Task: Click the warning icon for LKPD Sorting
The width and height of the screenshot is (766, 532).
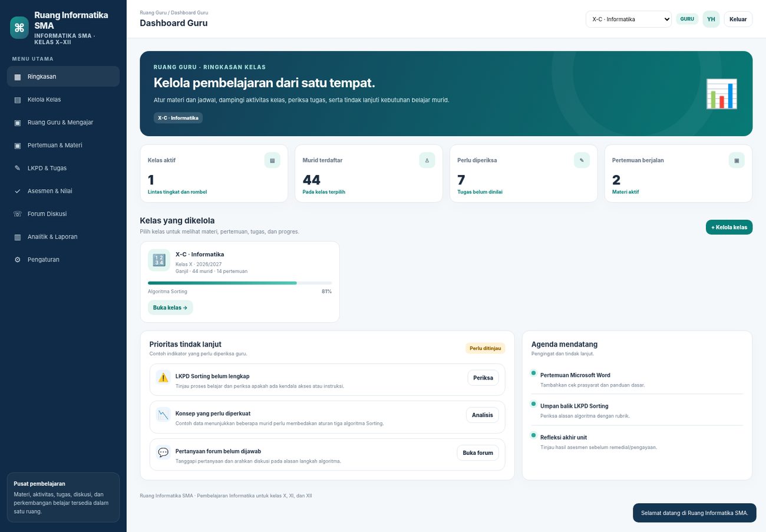Action: [x=163, y=378]
